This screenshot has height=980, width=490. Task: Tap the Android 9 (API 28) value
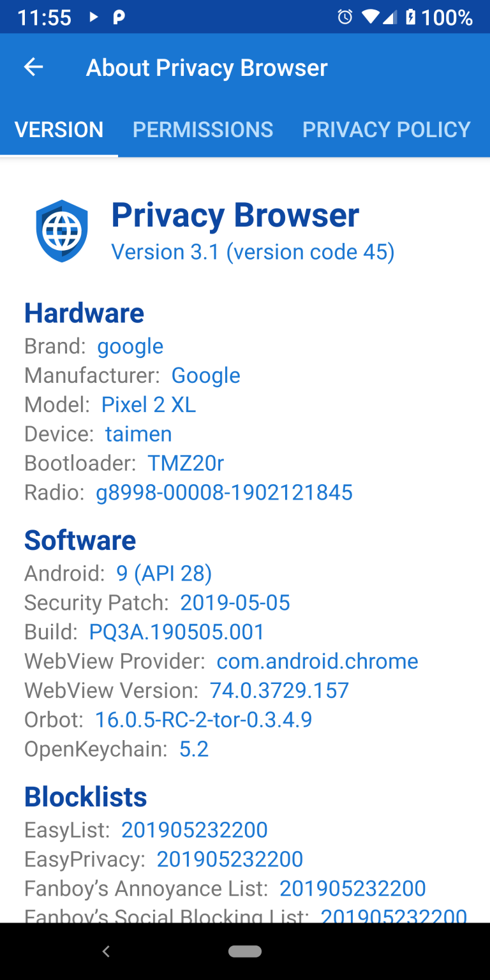coord(163,573)
